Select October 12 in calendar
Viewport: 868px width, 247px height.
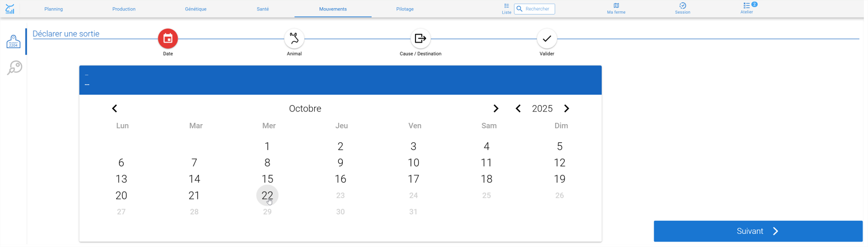pyautogui.click(x=560, y=162)
